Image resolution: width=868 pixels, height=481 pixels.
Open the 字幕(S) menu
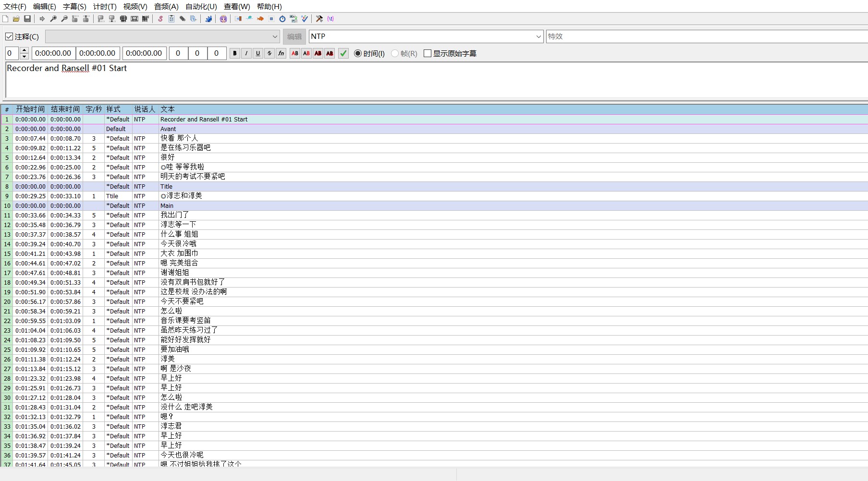click(x=74, y=6)
